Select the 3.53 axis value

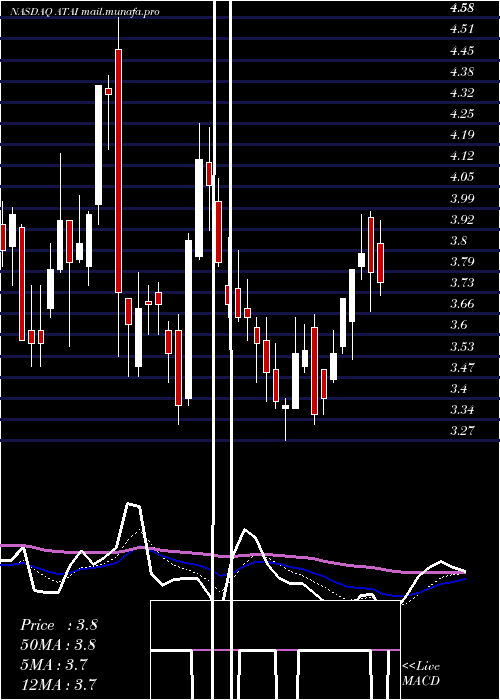462,346
